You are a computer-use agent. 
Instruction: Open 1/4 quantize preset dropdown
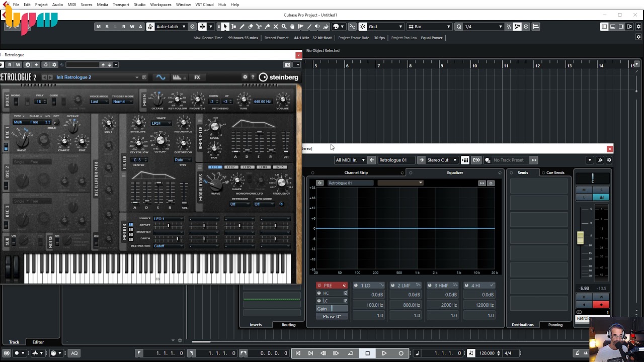[483, 27]
